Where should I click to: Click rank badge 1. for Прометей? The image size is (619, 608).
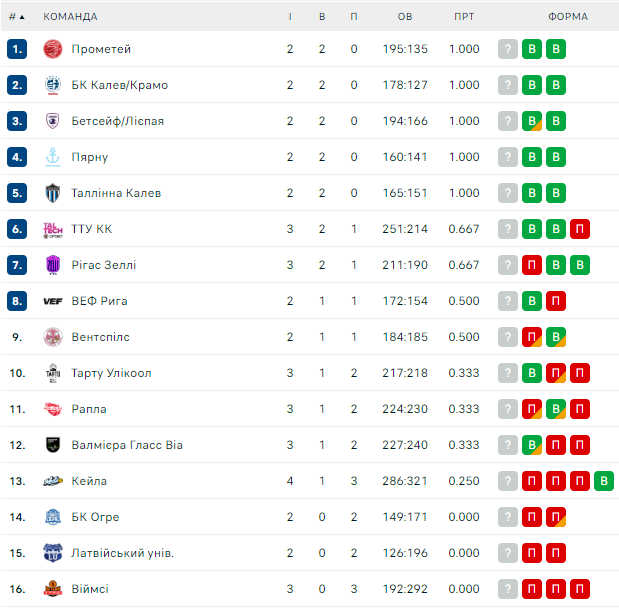(x=16, y=49)
